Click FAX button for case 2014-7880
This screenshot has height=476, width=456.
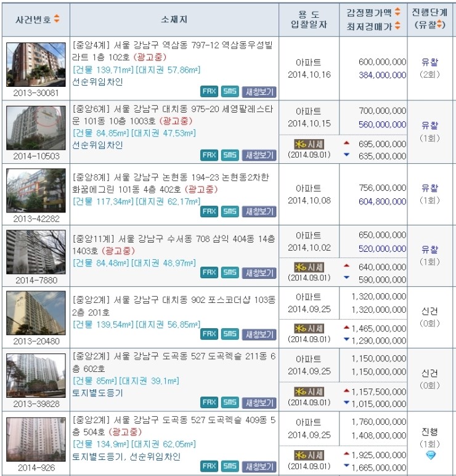209,272
